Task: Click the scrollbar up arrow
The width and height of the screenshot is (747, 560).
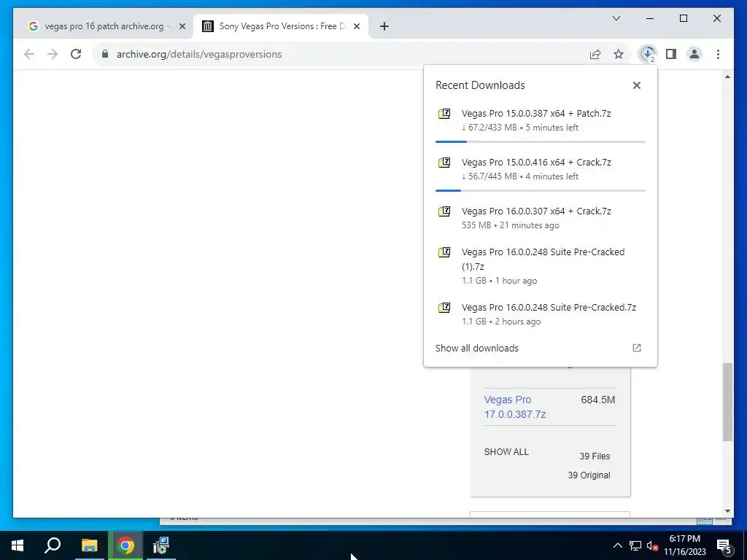Action: 727,77
